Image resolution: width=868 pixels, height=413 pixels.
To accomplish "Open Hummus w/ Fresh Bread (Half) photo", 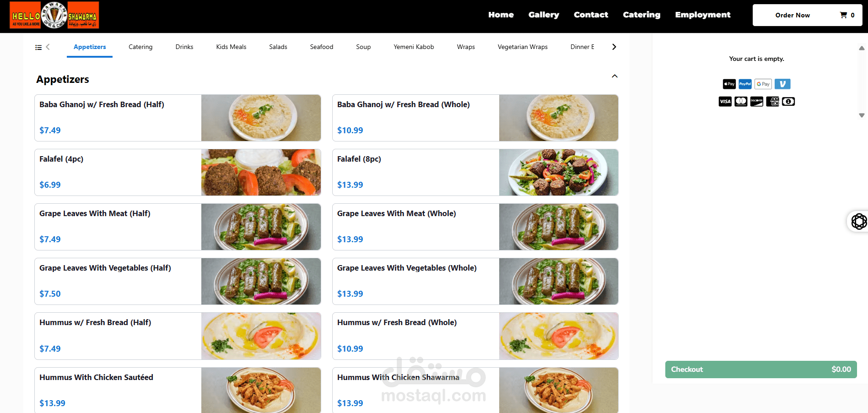I will coord(261,336).
